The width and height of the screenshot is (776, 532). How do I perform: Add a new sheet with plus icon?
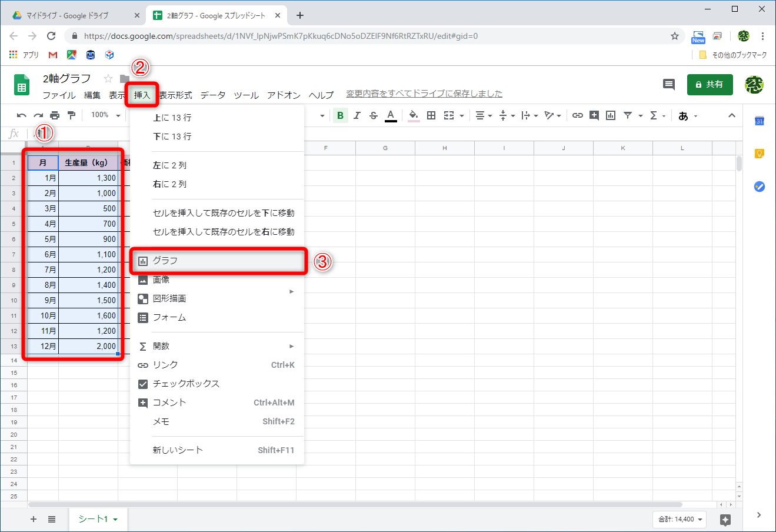tap(34, 519)
